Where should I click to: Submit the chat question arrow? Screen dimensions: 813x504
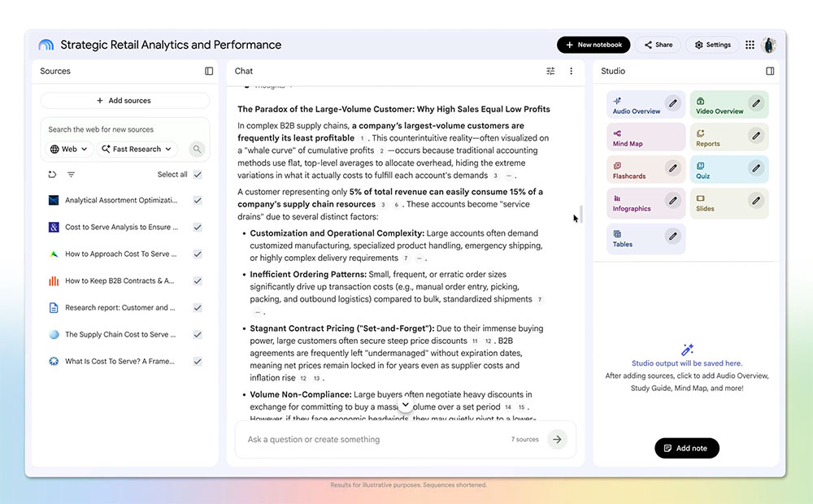(558, 439)
